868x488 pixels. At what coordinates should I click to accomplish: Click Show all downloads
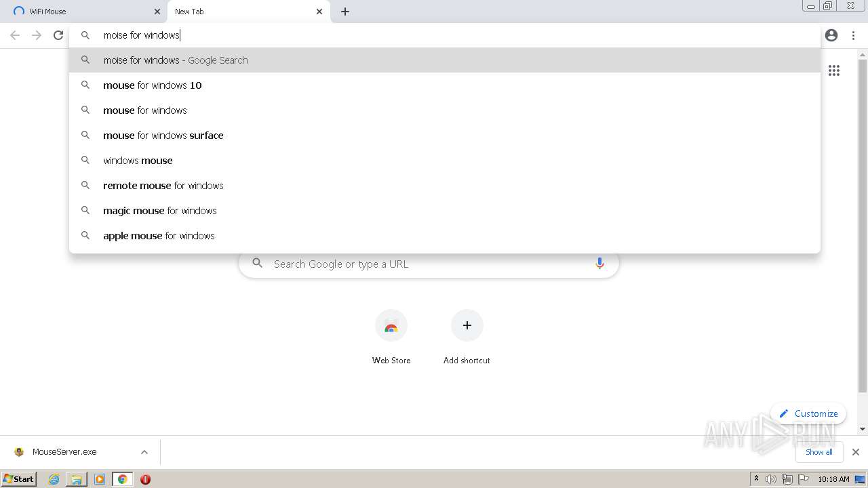[819, 452]
